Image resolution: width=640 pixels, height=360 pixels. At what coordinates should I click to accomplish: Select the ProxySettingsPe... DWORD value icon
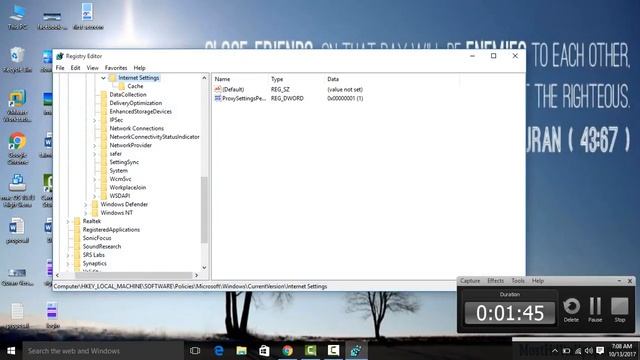pyautogui.click(x=218, y=98)
